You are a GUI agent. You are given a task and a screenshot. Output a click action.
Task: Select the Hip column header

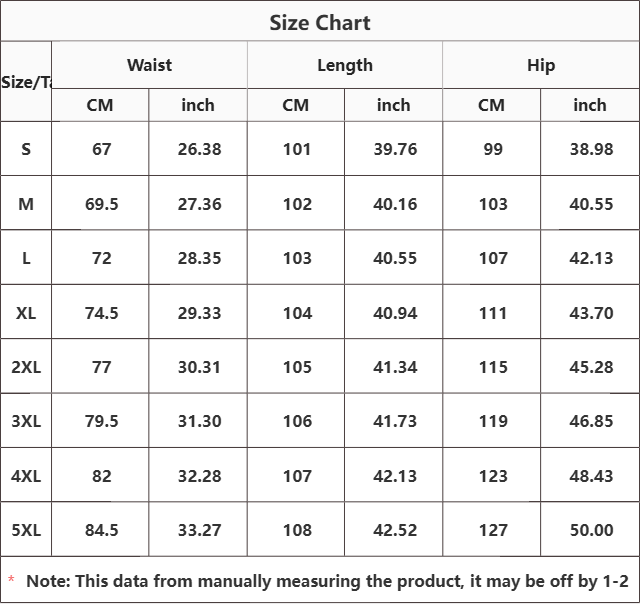point(541,65)
